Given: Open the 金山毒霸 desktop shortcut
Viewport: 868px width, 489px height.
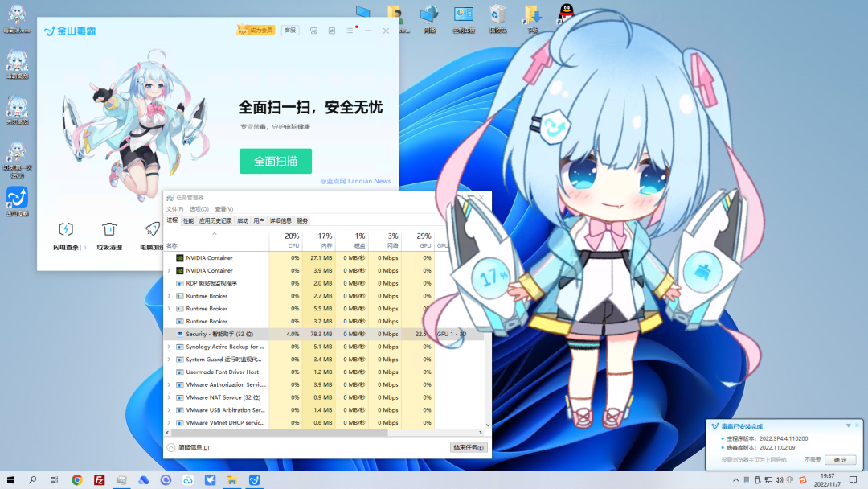Looking at the screenshot, I should coord(17,202).
